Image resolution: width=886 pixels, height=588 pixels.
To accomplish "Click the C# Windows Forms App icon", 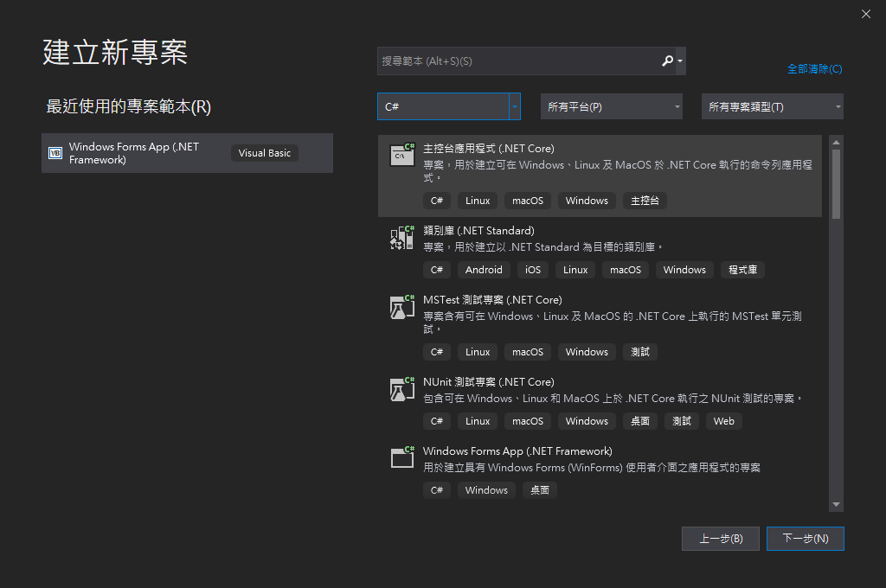I will coord(401,457).
